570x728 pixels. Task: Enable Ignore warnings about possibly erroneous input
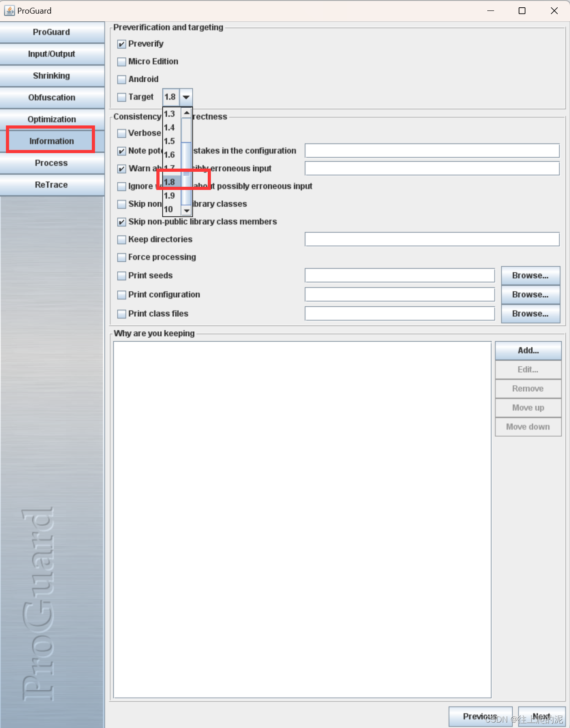coord(121,186)
